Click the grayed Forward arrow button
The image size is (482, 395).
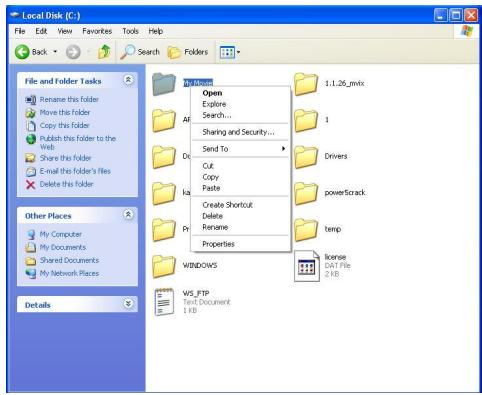[73, 52]
